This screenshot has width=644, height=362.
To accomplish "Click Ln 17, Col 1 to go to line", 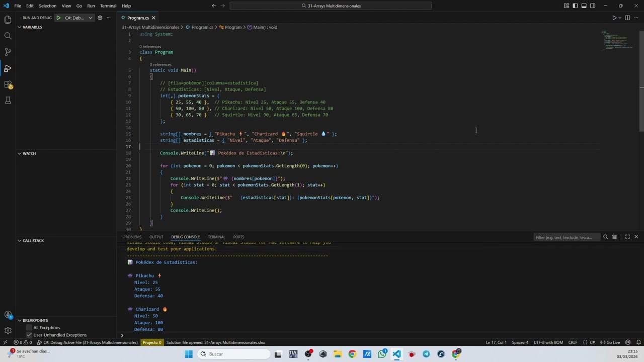I will [x=496, y=342].
